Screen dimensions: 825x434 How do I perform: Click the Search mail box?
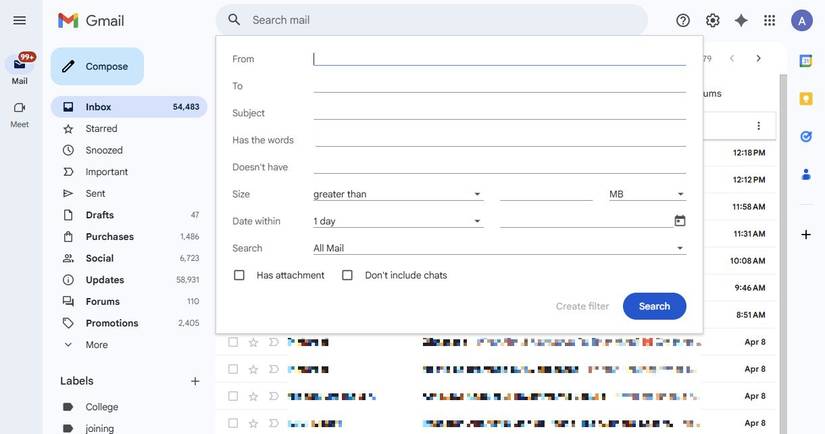click(x=431, y=20)
